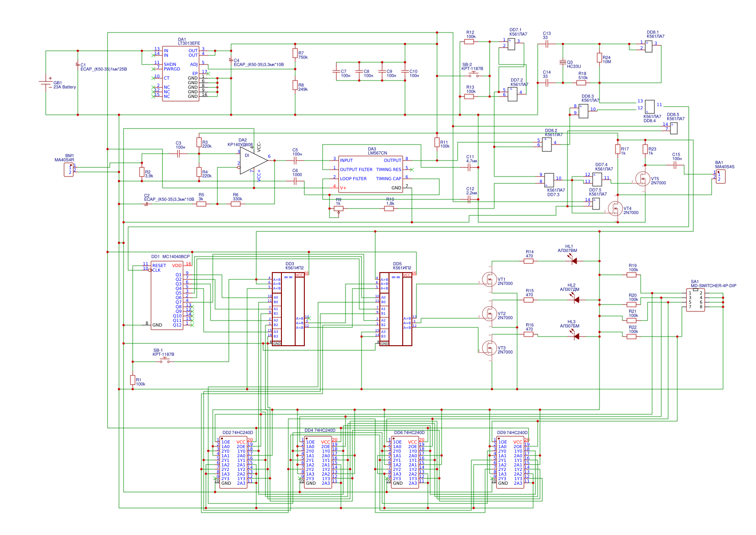This screenshot has width=756, height=535.
Task: Select the Q3 HC33U crystal symbol
Action: coord(563,62)
